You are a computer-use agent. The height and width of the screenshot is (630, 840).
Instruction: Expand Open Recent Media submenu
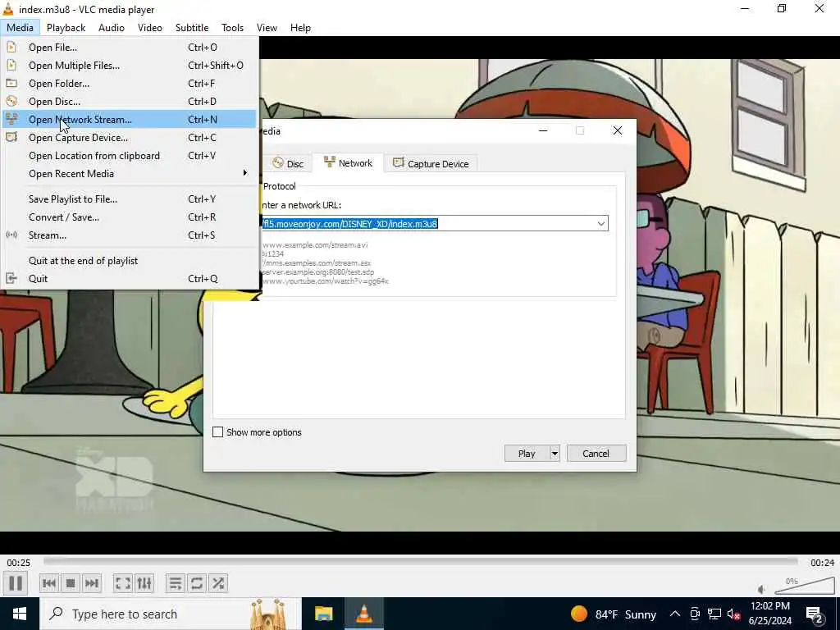coord(129,174)
